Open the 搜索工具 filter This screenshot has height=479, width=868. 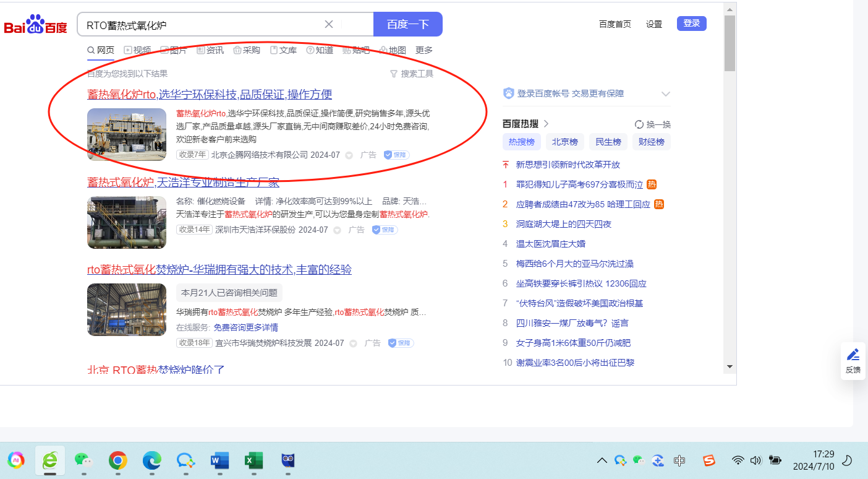412,74
